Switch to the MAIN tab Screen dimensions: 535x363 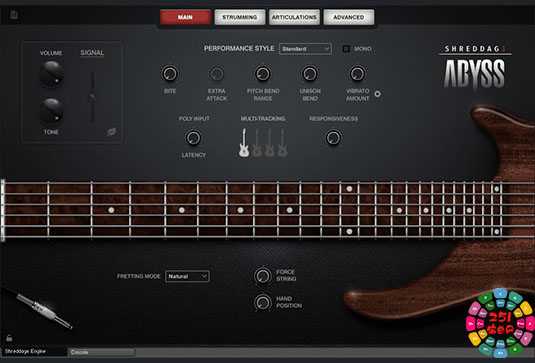pos(185,17)
